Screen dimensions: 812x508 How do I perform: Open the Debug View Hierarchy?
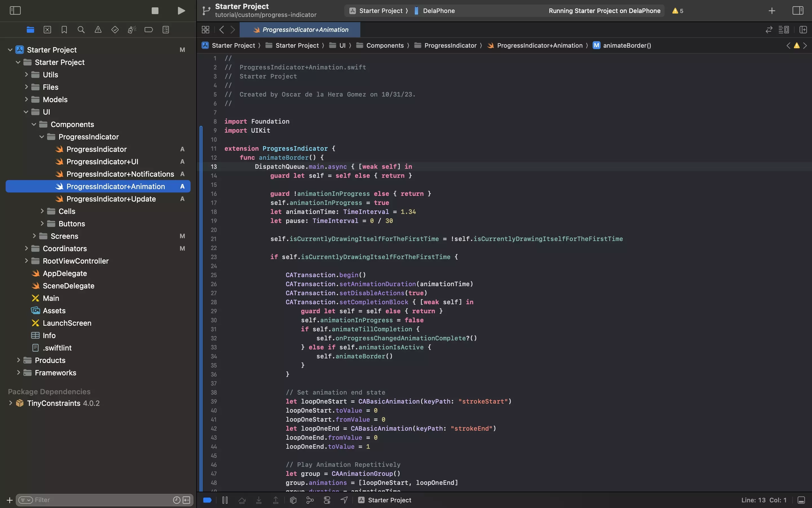click(x=293, y=500)
